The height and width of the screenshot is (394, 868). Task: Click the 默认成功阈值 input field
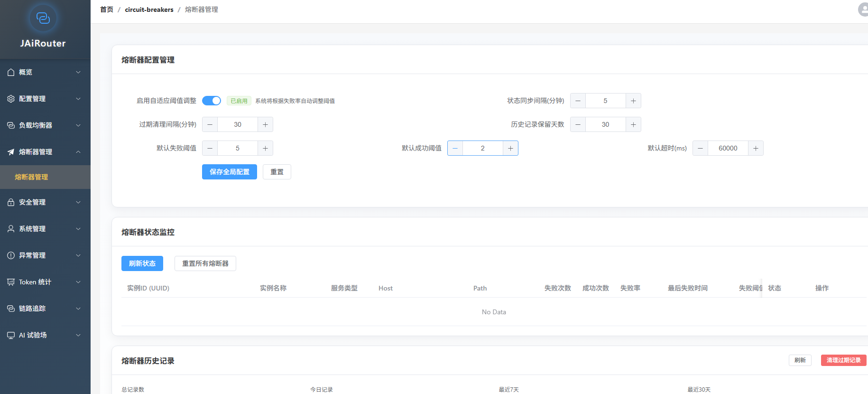coord(483,148)
